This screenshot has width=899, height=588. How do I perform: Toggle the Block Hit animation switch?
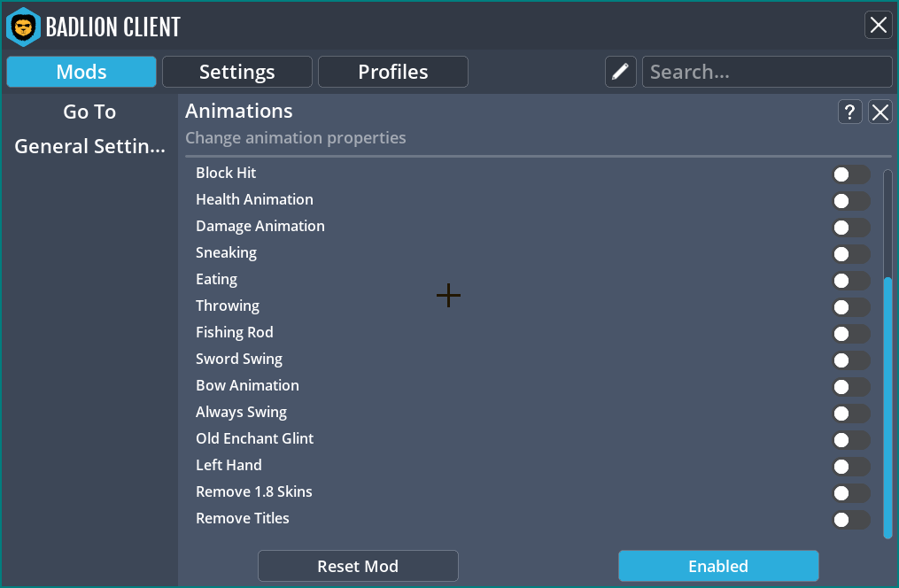pyautogui.click(x=850, y=174)
